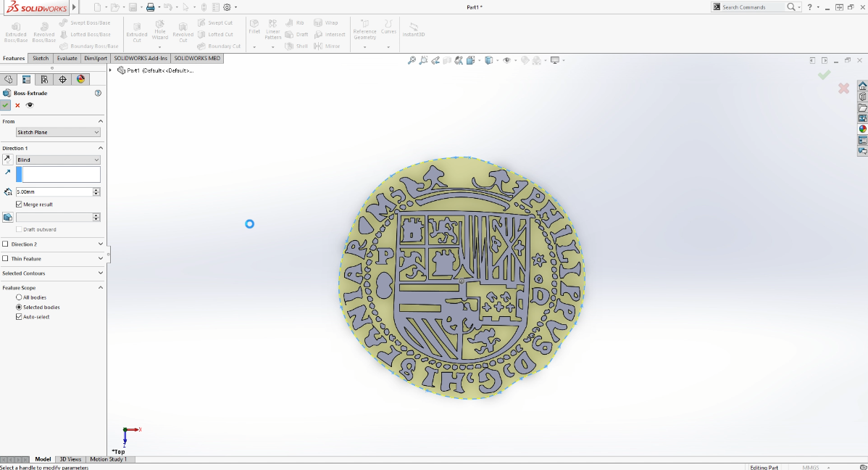Viewport: 868px width, 470px height.
Task: Expand the SOLIDWORKS menu arrow beside logo
Action: pyautogui.click(x=74, y=7)
